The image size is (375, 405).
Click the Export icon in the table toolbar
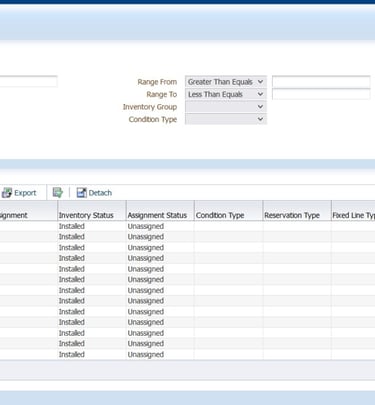pyautogui.click(x=7, y=193)
